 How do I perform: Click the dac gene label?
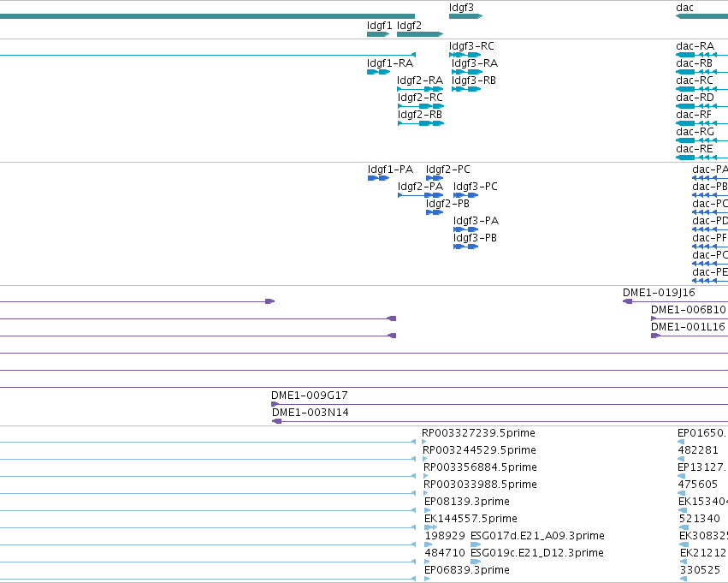(x=685, y=8)
